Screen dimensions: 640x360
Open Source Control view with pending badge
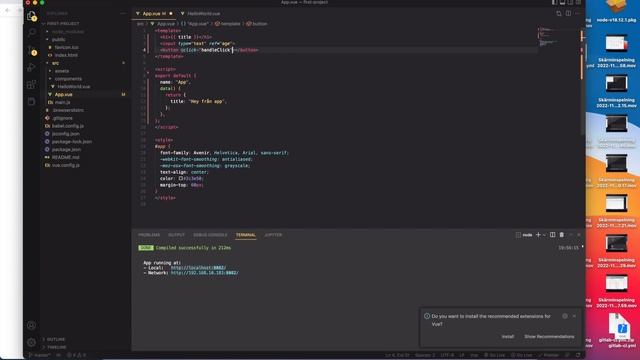[x=31, y=51]
